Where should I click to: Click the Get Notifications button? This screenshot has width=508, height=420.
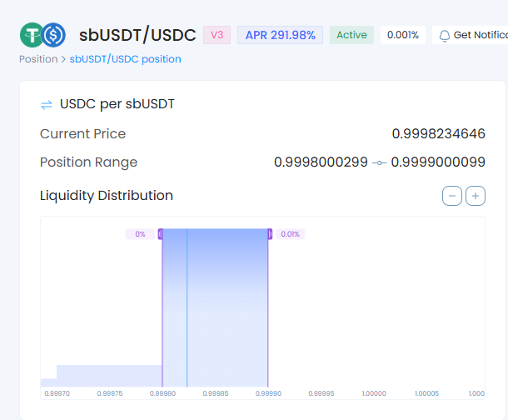pos(470,35)
